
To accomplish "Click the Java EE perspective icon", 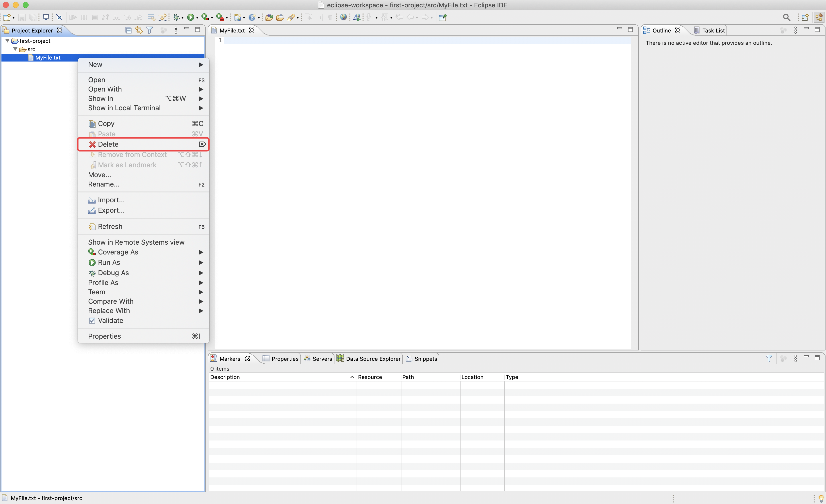I will pyautogui.click(x=819, y=17).
